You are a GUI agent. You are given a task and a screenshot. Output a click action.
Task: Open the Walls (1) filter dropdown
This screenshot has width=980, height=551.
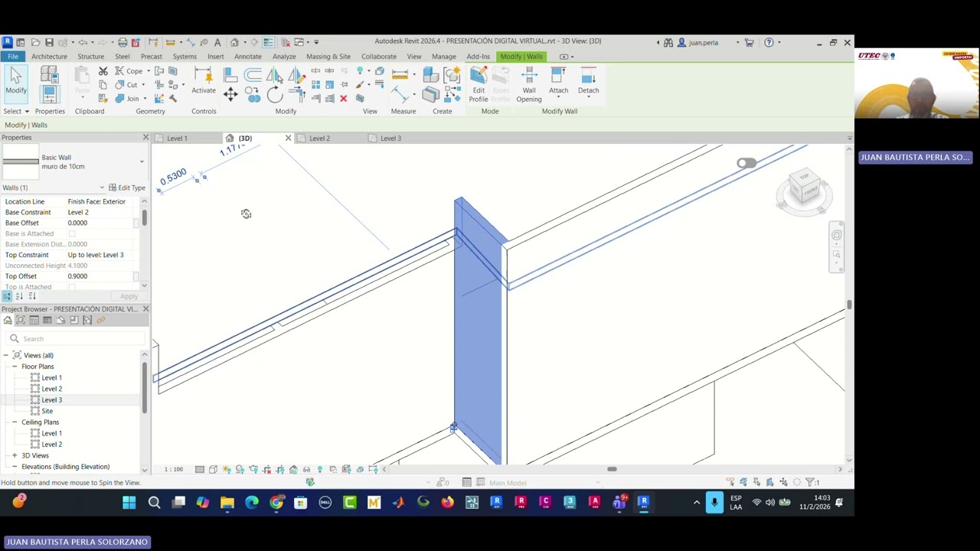[102, 187]
